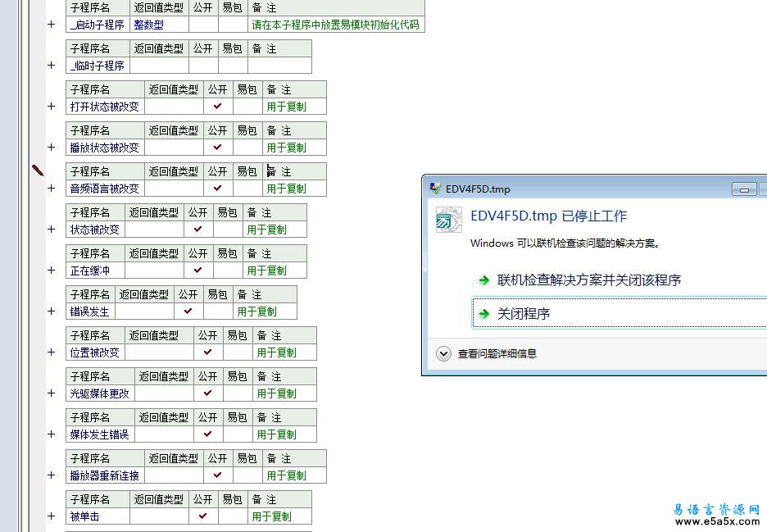Screen dimensions: 767x532
Task: Select the 播放器重新连接 name cell
Action: point(105,475)
